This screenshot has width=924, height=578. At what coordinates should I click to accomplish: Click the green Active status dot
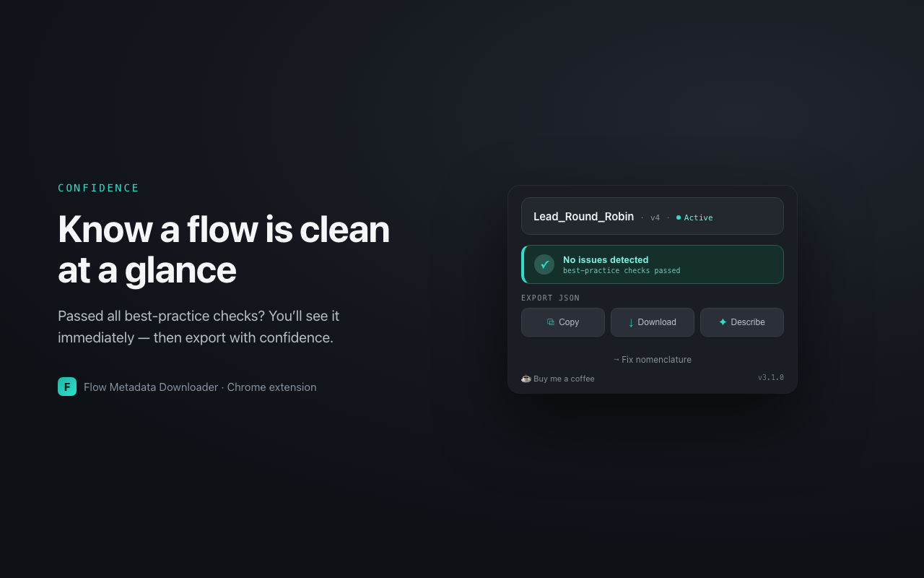click(679, 217)
